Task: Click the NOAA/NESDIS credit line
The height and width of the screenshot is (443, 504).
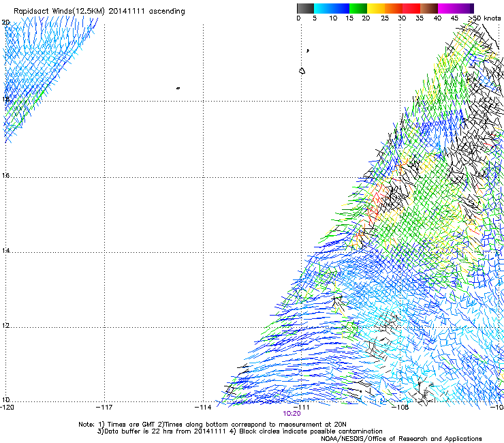Action: (x=401, y=439)
